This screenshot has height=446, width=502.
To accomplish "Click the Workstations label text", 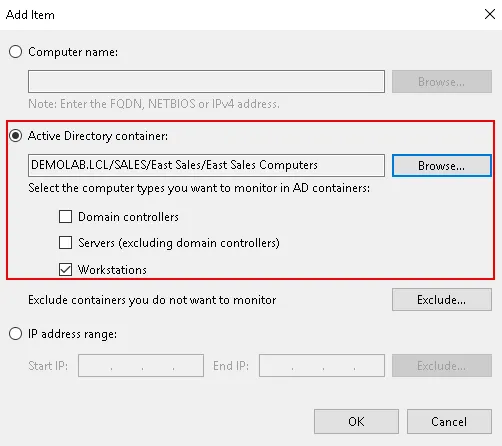I will click(x=112, y=270).
